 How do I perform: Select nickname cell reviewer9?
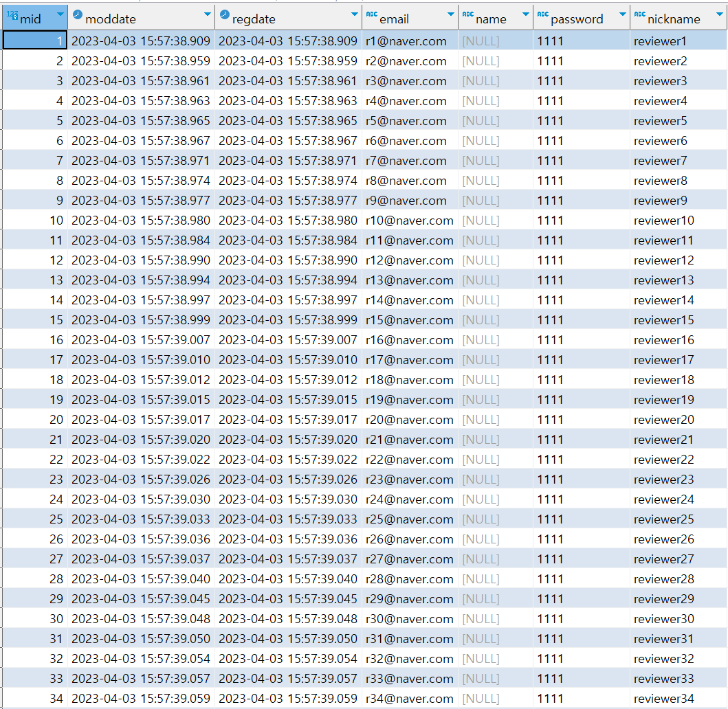[x=679, y=201]
